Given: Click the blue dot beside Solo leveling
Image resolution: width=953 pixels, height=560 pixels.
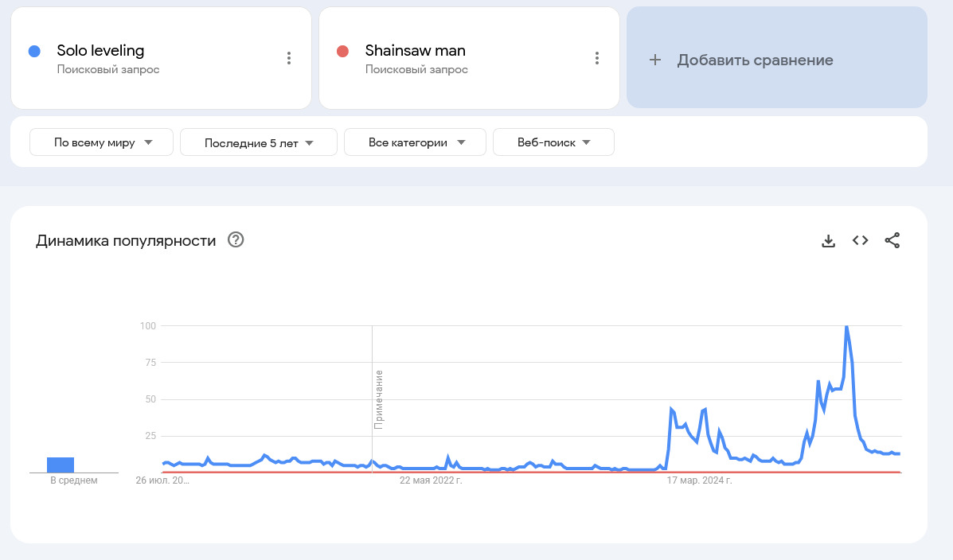Looking at the screenshot, I should [x=34, y=51].
